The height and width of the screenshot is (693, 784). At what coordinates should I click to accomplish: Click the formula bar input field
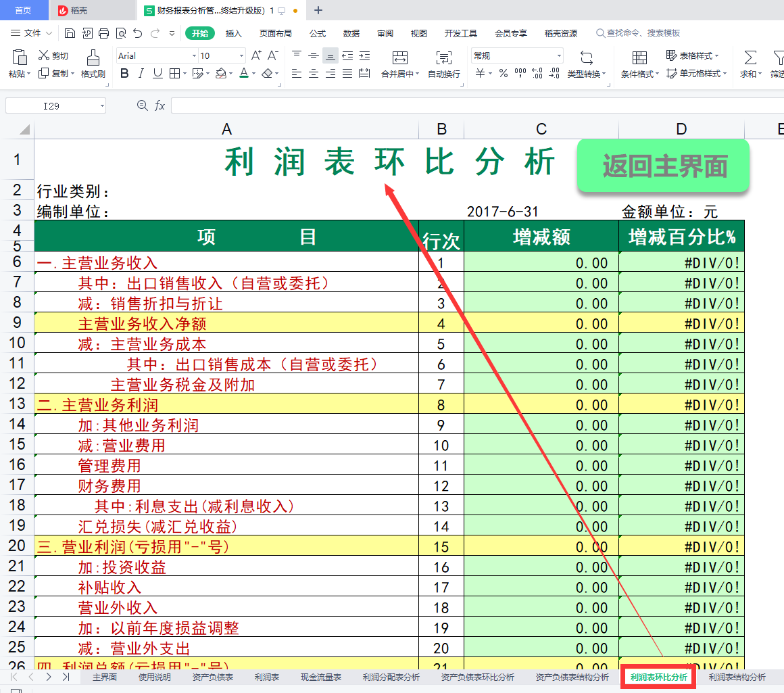click(x=473, y=105)
